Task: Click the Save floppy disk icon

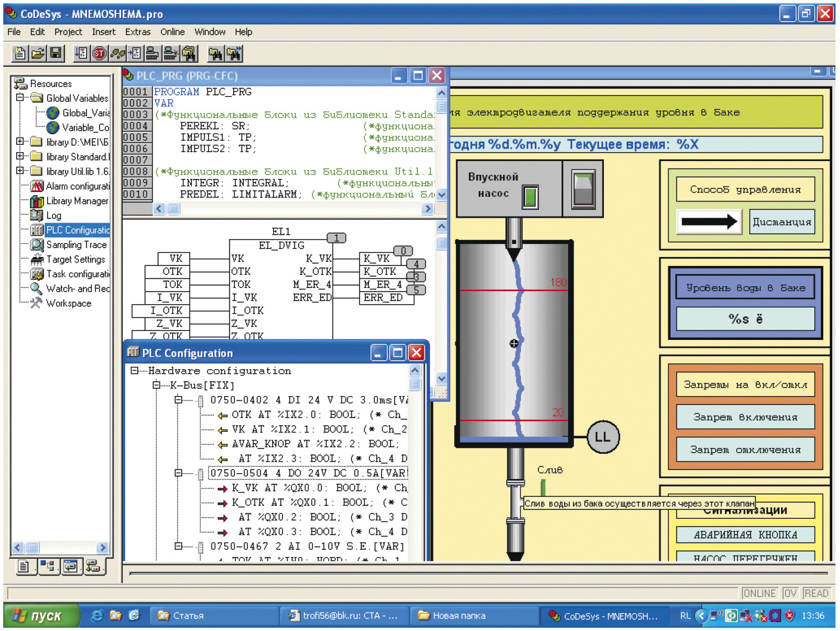Action: click(55, 54)
